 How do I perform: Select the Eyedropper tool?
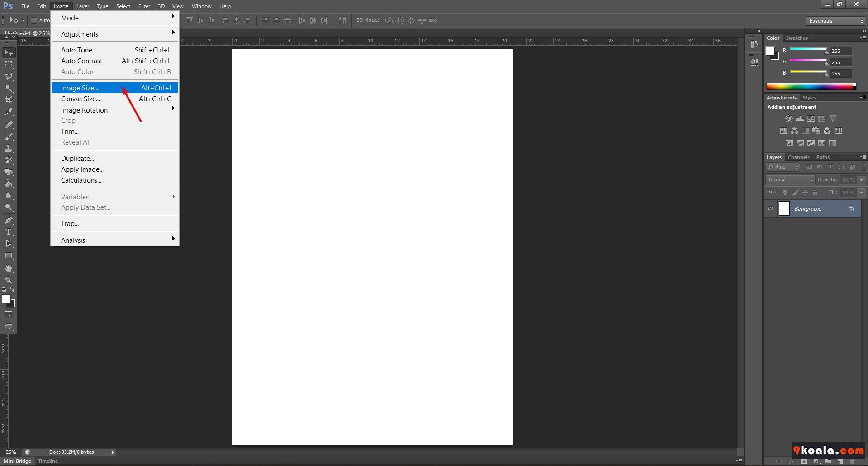9,112
